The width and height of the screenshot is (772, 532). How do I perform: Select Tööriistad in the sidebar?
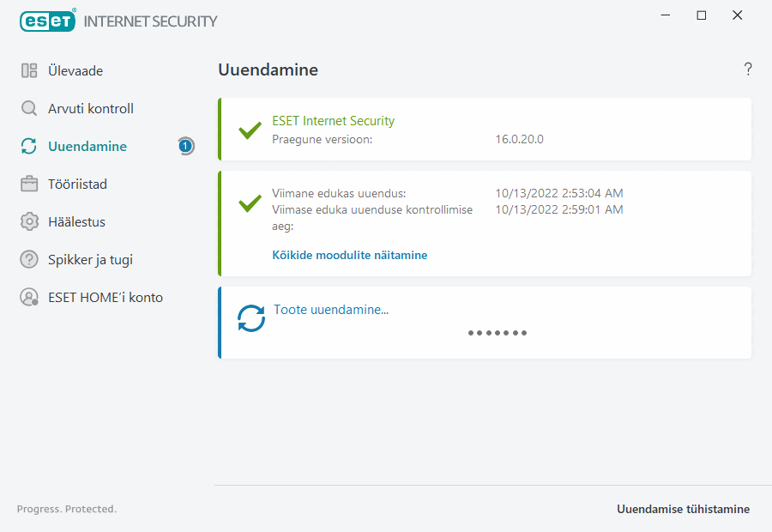(77, 184)
